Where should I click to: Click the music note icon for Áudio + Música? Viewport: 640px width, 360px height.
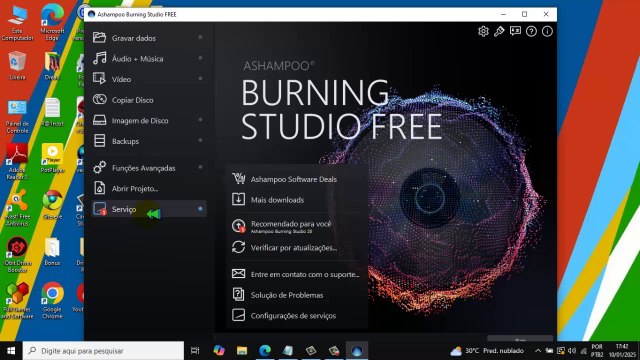pos(99,58)
